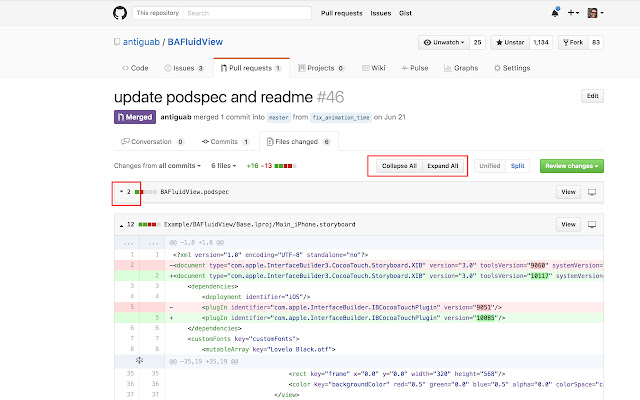This screenshot has height=400, width=640.
Task: Open the 6 files dropdown
Action: point(224,166)
